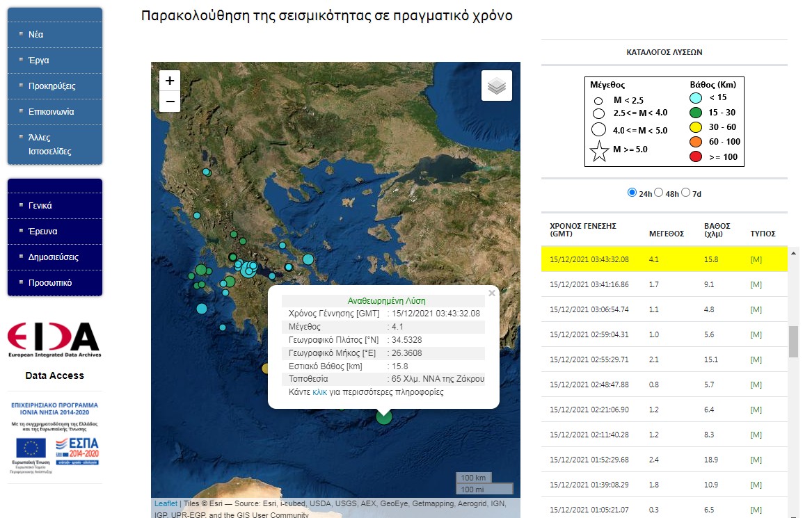812x518 pixels.
Task: Select the 24h time range option
Action: click(x=632, y=193)
